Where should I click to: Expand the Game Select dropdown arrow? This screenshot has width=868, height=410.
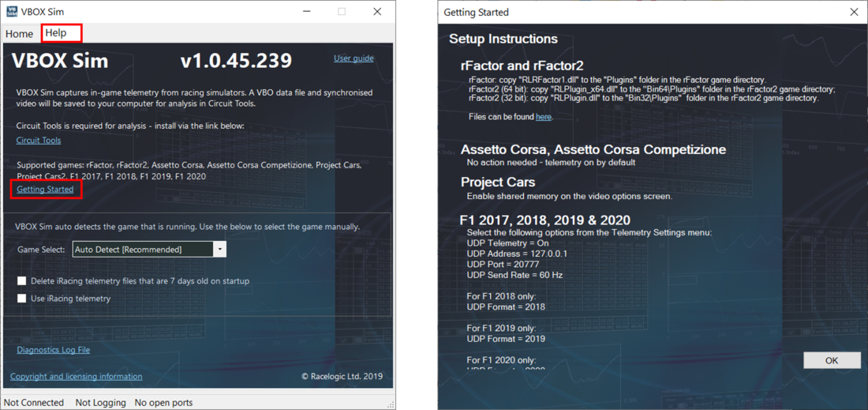220,250
